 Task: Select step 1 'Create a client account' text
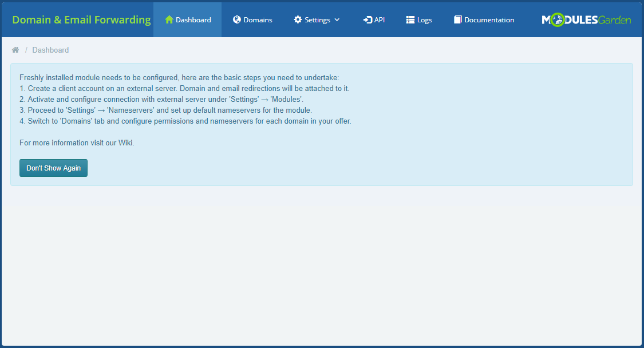coord(184,88)
